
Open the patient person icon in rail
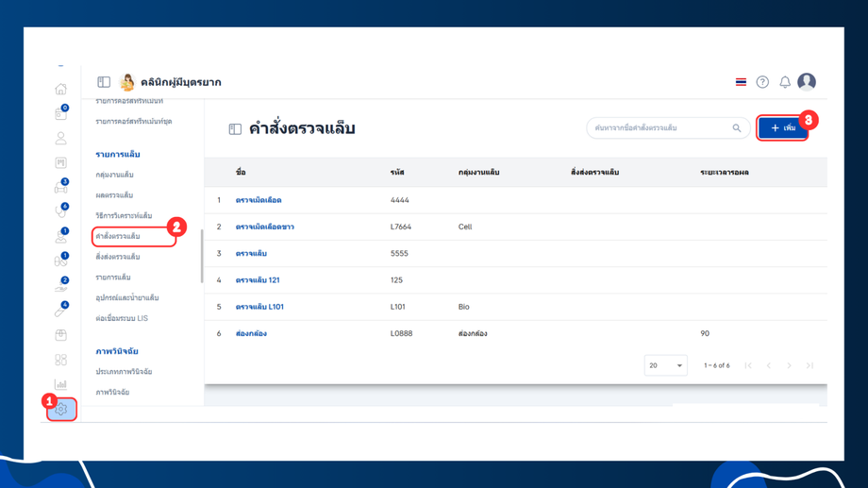[61, 138]
